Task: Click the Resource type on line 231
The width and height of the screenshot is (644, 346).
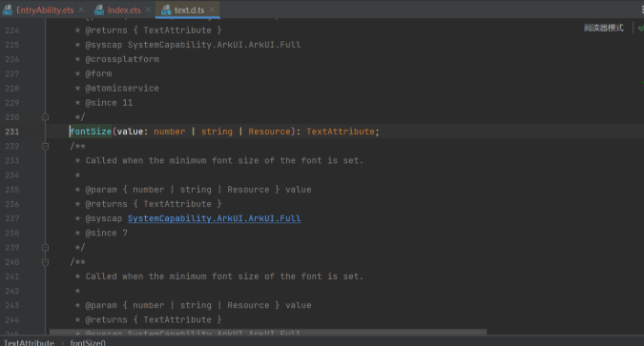Action: 269,132
